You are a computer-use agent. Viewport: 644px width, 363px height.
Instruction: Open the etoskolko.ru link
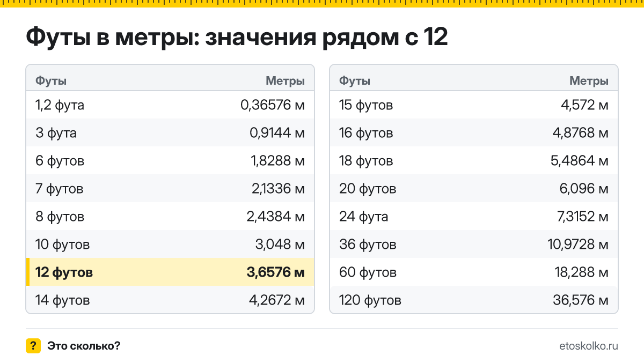pyautogui.click(x=589, y=346)
